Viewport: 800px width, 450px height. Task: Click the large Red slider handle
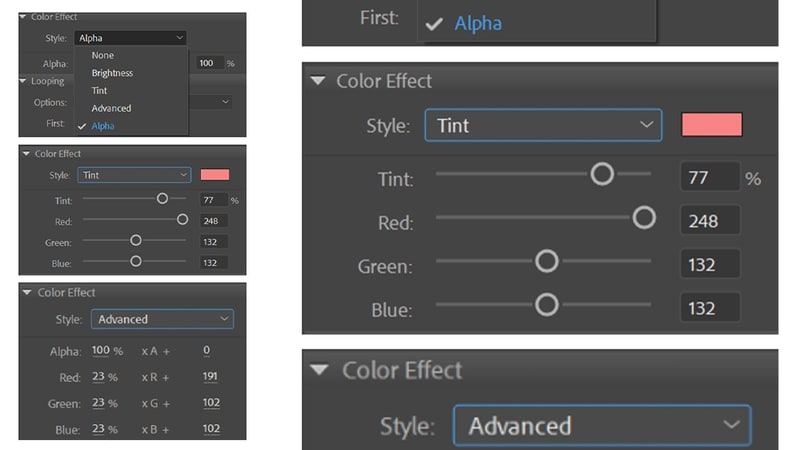(644, 217)
